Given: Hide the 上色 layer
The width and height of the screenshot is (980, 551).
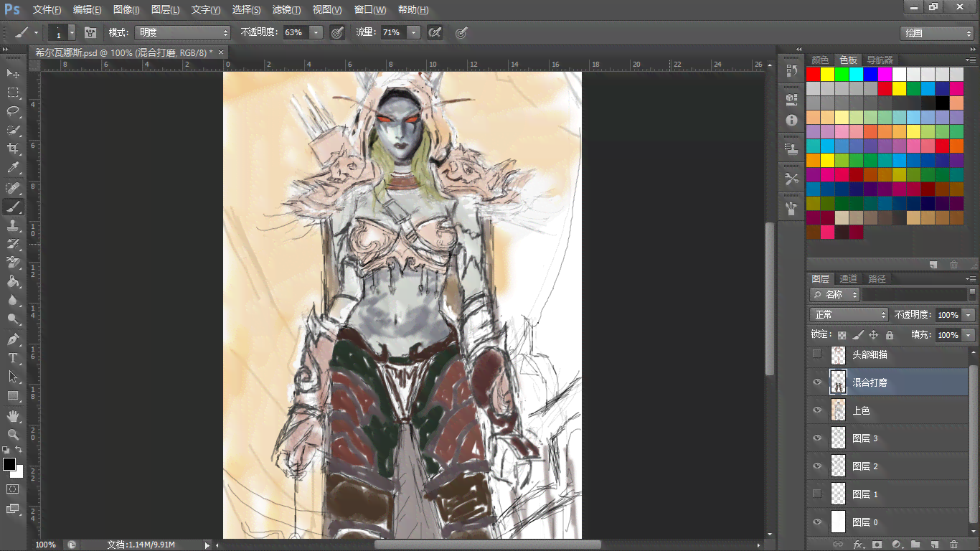Looking at the screenshot, I should pos(816,410).
